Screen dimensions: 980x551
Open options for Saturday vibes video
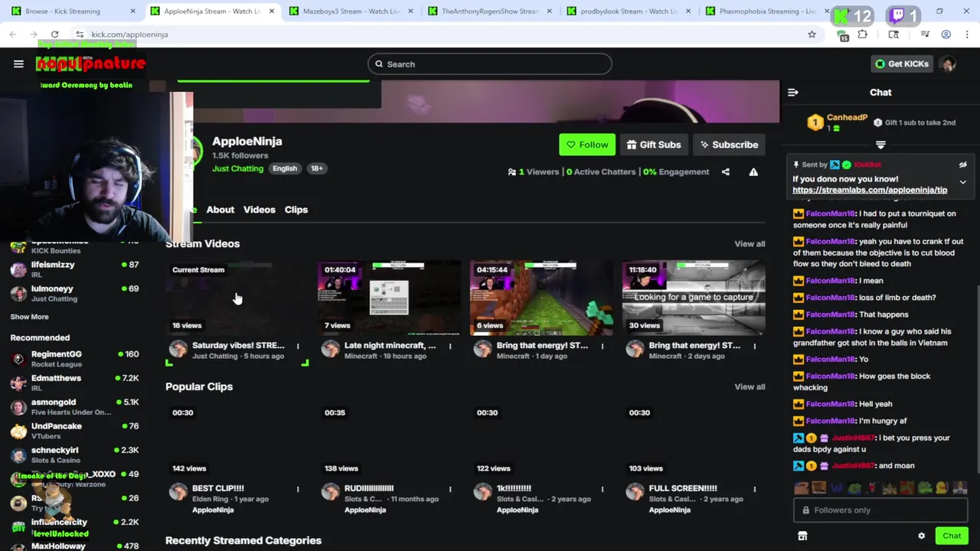coord(298,347)
